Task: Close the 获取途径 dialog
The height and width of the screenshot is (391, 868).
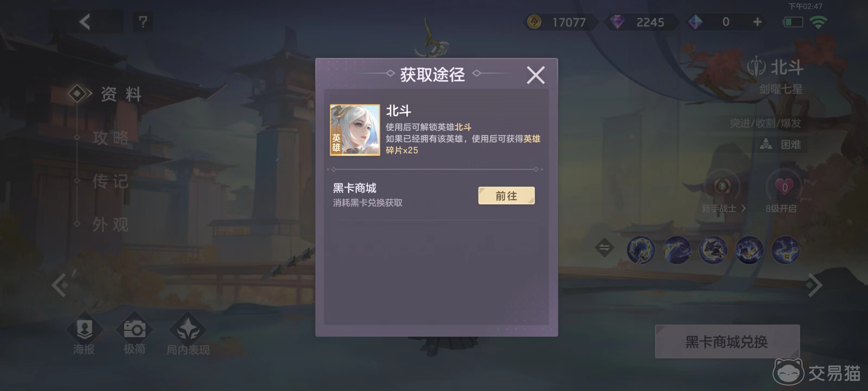Action: pyautogui.click(x=535, y=75)
